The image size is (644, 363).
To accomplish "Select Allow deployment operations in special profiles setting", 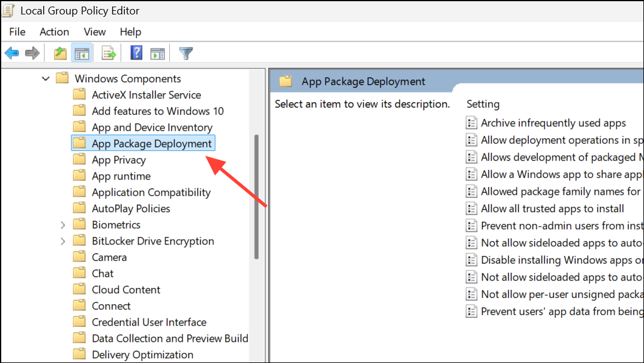I will pyautogui.click(x=561, y=140).
